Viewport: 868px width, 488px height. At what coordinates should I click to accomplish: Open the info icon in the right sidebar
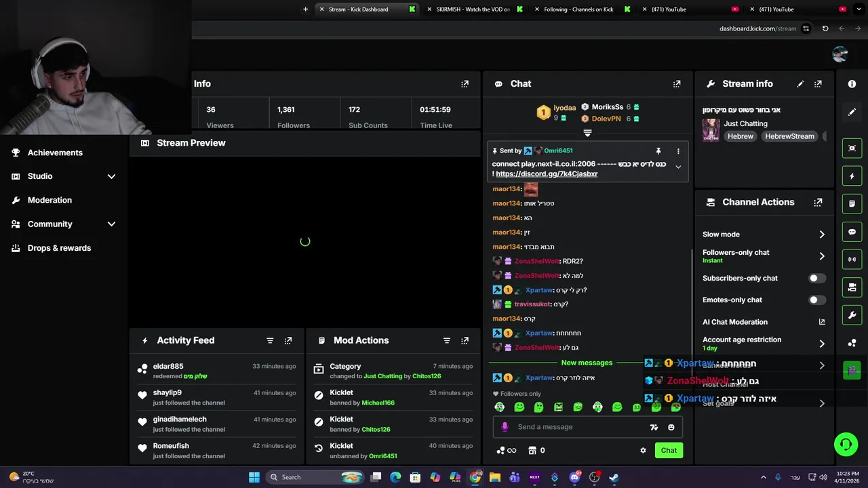(x=852, y=84)
